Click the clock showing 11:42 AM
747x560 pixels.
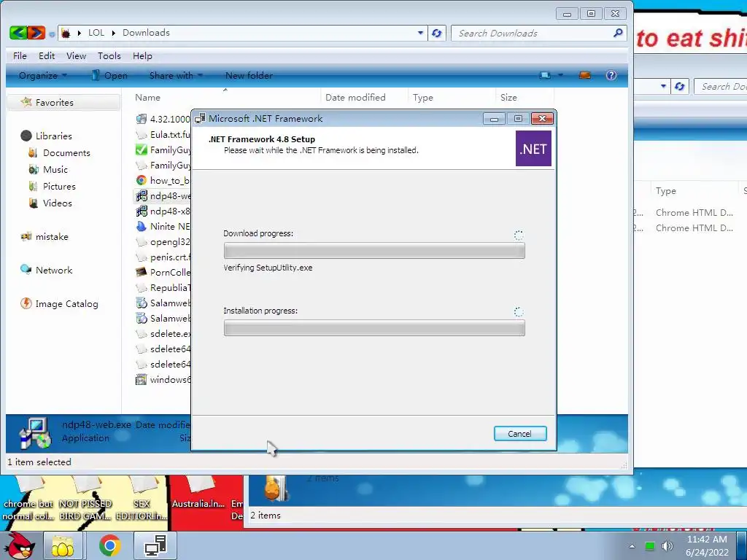(x=707, y=539)
